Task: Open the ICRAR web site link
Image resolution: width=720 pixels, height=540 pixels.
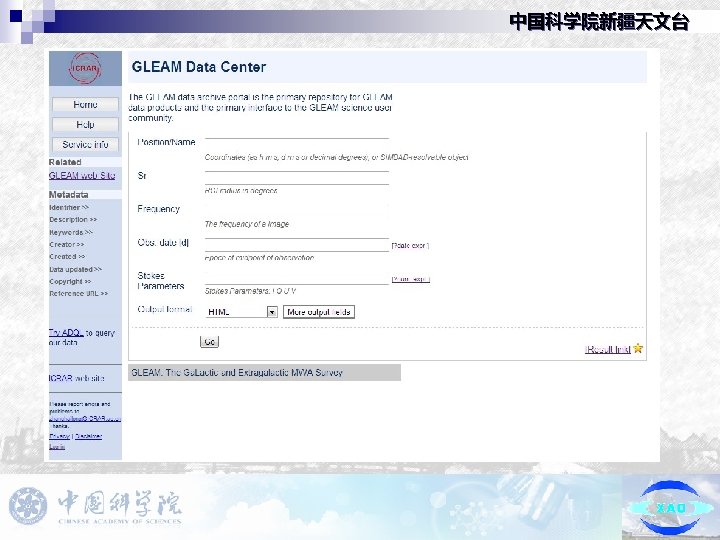Action: pos(77,378)
